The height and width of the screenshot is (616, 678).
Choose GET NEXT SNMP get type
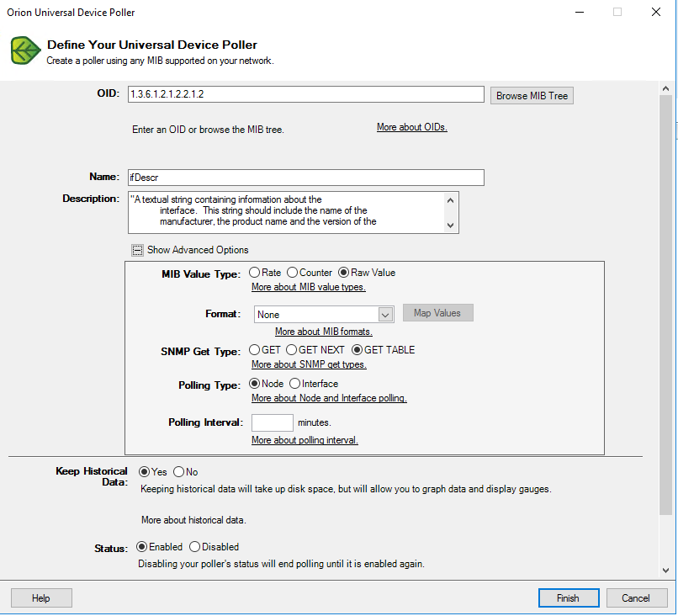[291, 349]
